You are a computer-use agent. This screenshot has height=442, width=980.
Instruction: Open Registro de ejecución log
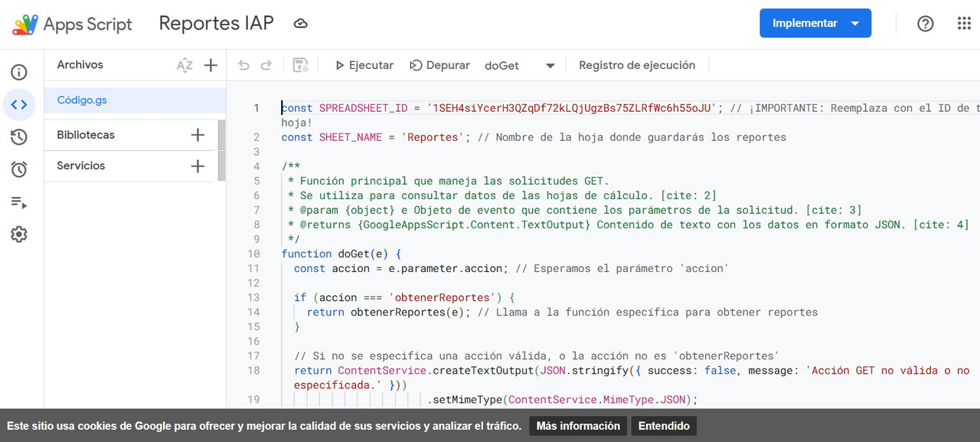637,65
